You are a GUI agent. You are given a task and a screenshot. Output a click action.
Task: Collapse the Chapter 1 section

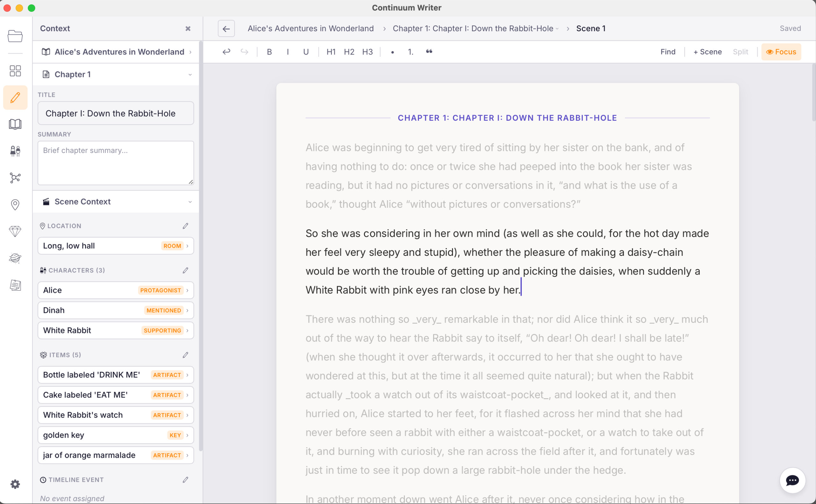tap(116, 74)
